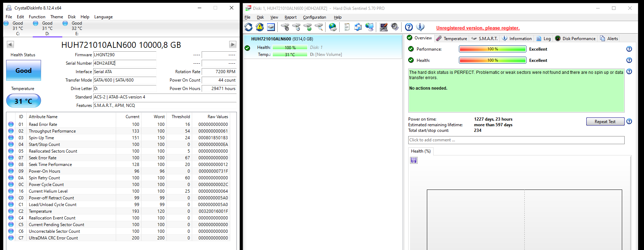Go to next disk with right arrow
The image size is (644, 250).
(x=233, y=44)
